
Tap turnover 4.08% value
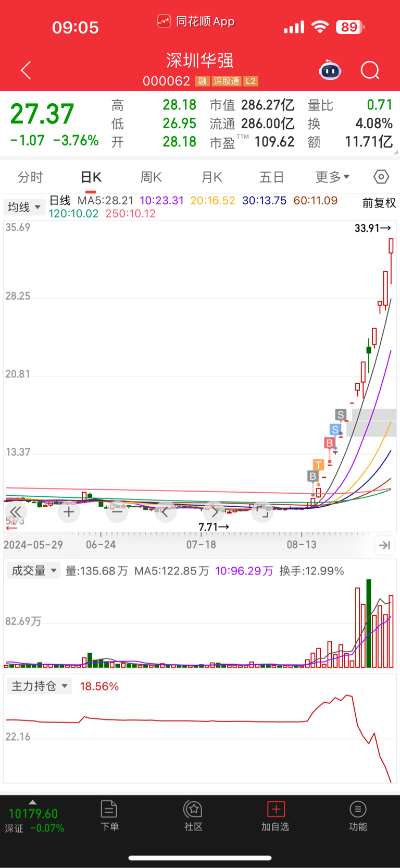coord(374,124)
